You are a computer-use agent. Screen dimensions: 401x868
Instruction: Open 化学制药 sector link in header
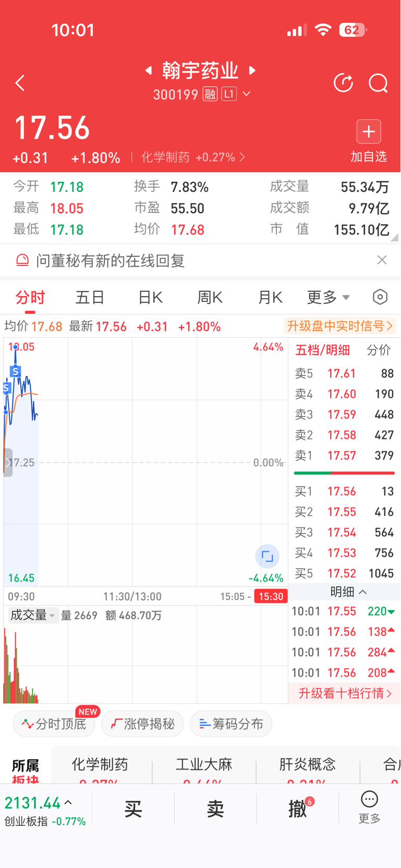pos(193,157)
